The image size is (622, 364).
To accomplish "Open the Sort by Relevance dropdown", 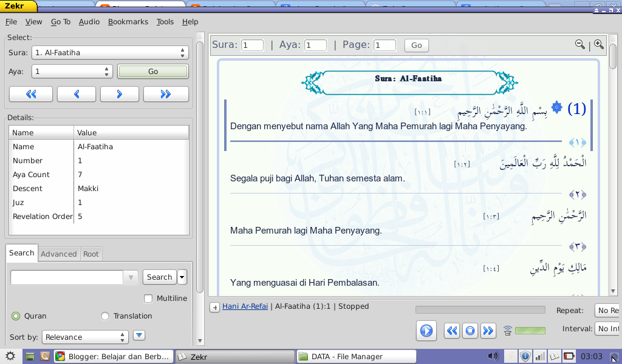I will [x=85, y=337].
